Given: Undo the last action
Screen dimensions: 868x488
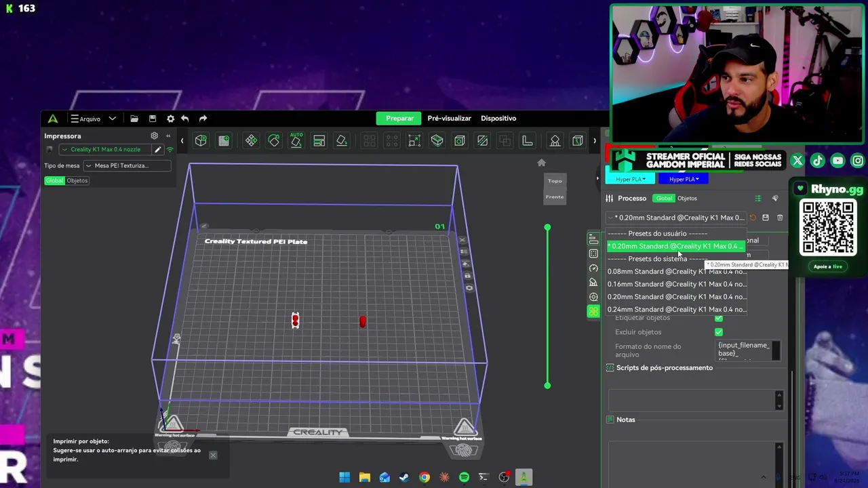Looking at the screenshot, I should 185,119.
